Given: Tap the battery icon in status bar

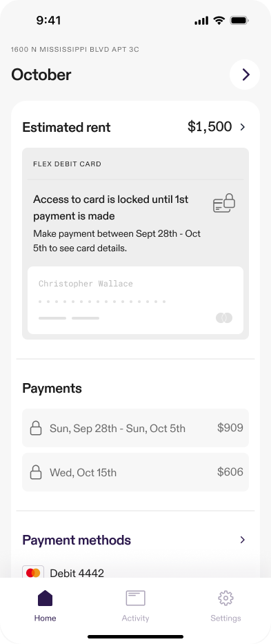Looking at the screenshot, I should pyautogui.click(x=239, y=21).
